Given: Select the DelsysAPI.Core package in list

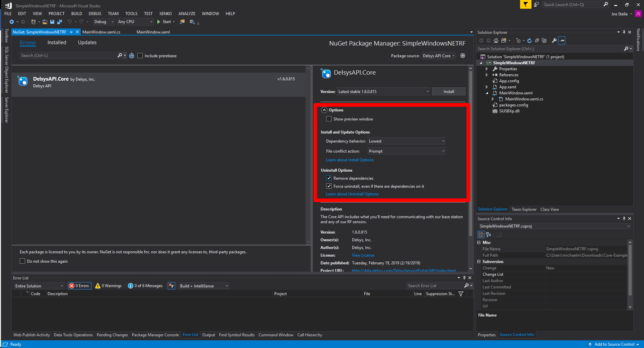Looking at the screenshot, I should point(158,85).
